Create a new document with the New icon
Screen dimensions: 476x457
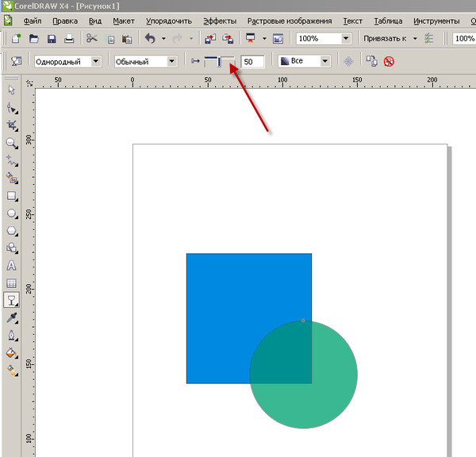[16, 39]
